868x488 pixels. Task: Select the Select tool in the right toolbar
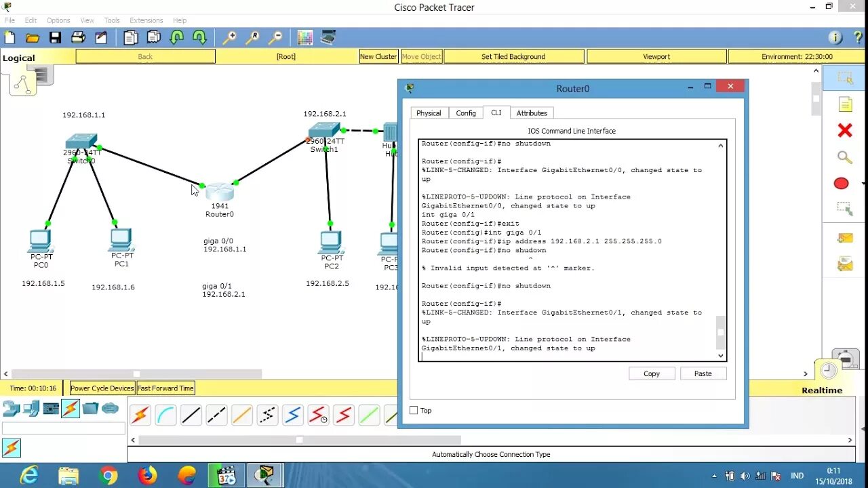[845, 79]
